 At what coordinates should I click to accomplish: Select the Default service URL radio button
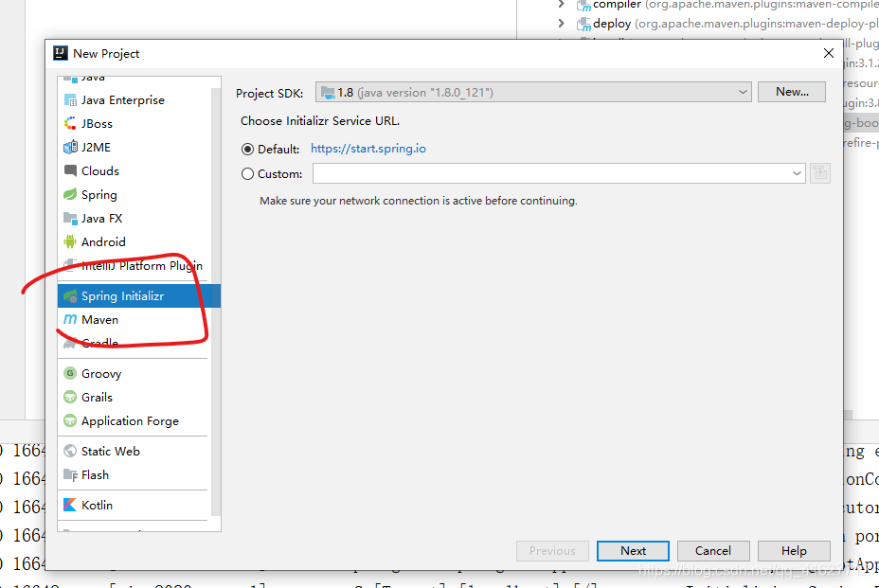[247, 149]
